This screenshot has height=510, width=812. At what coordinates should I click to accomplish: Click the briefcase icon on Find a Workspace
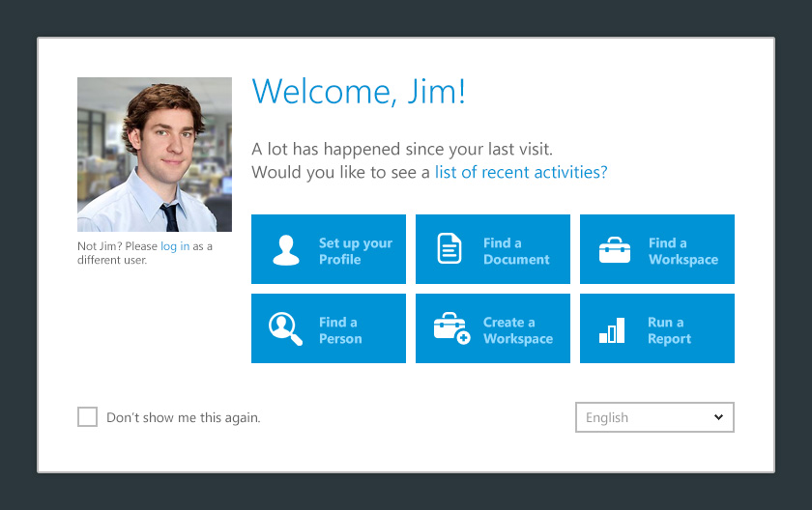click(615, 250)
